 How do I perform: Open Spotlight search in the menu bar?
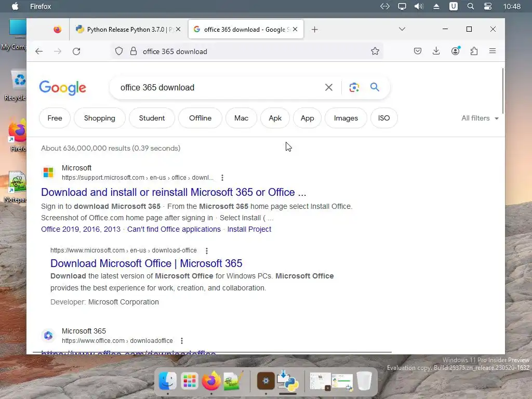(x=471, y=6)
